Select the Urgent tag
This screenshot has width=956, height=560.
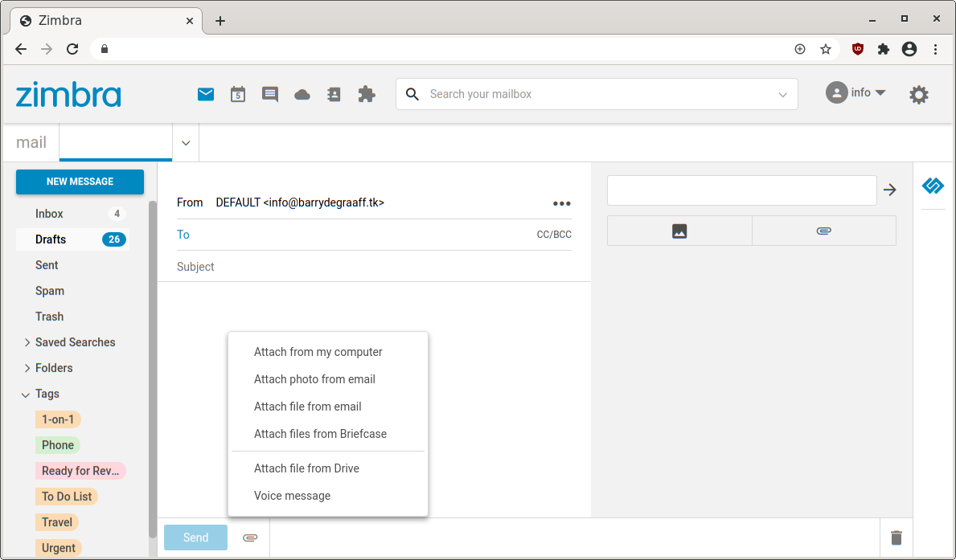pyautogui.click(x=59, y=548)
